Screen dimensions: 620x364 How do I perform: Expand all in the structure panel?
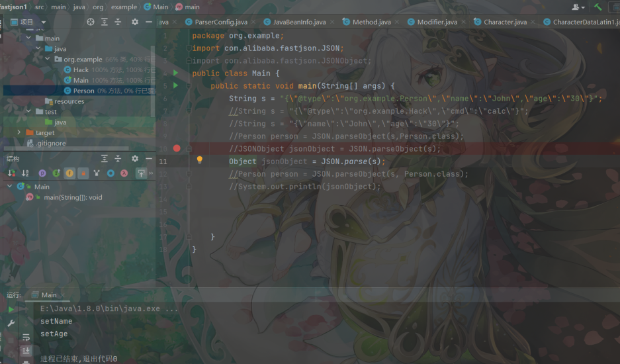(105, 159)
